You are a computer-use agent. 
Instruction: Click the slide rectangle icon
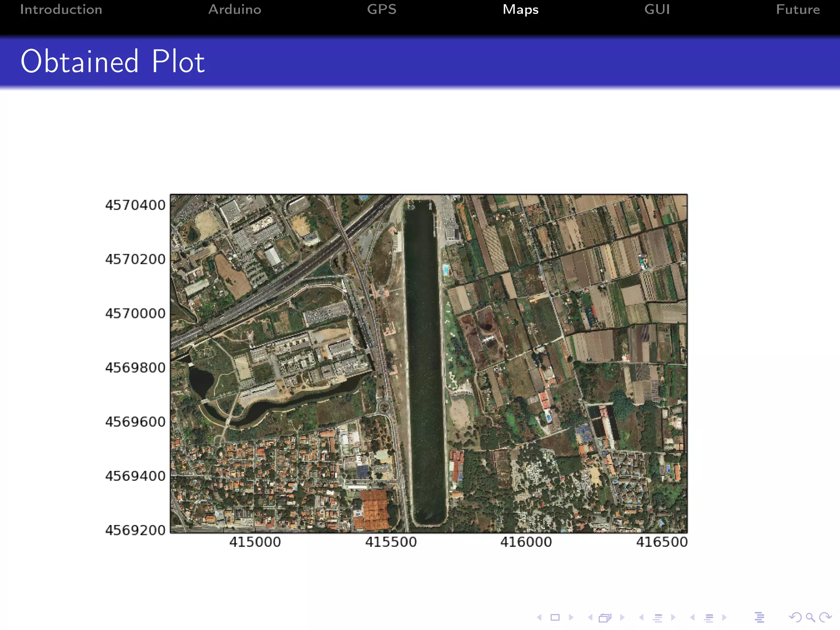(555, 617)
